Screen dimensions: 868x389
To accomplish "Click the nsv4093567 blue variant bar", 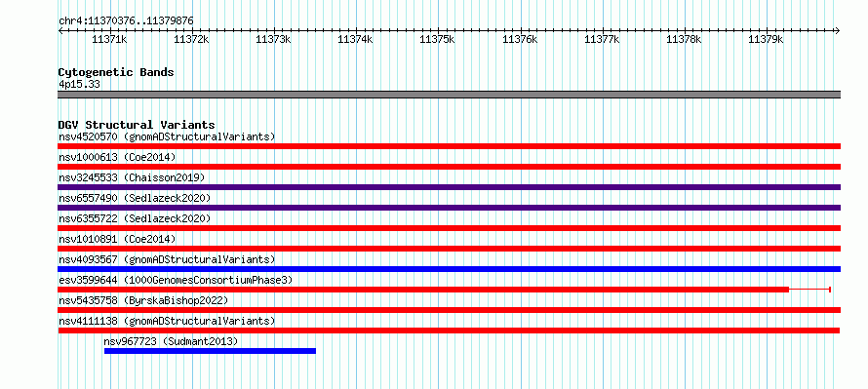I will coord(449,269).
